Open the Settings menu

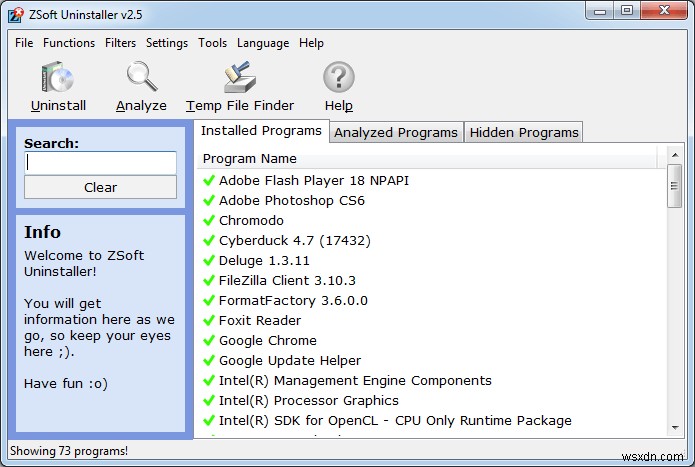(167, 43)
